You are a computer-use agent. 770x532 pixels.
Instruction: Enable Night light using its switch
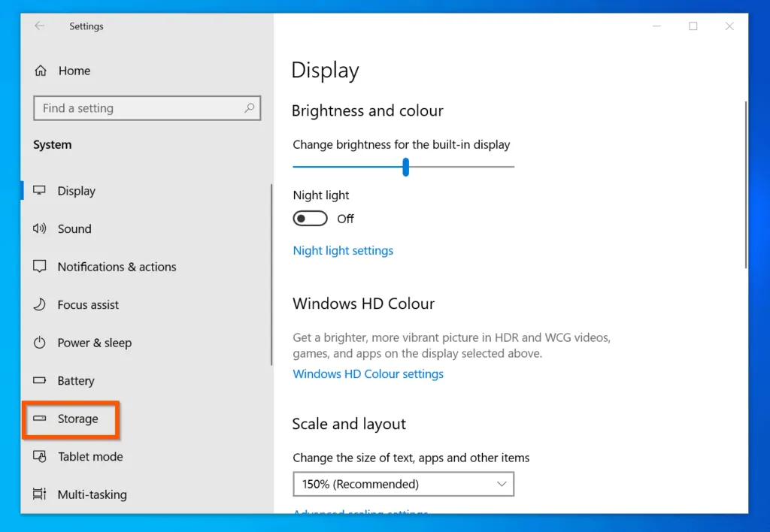click(x=310, y=218)
